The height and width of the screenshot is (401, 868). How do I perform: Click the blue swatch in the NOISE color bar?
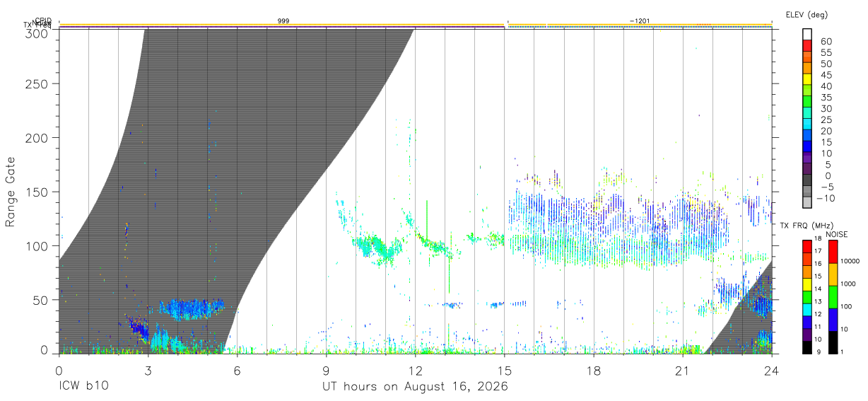pyautogui.click(x=833, y=319)
